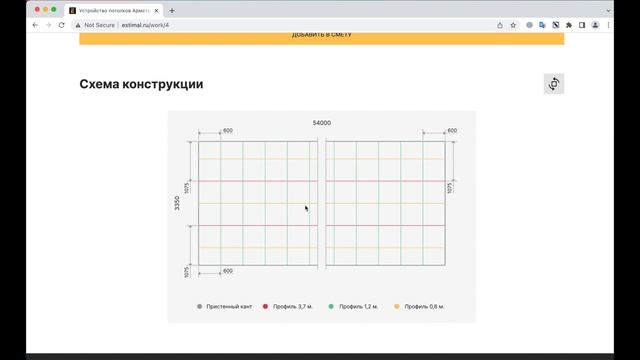Screen dimensions: 640x360
Task: Click the red 3.7 m profile legend dot
Action: click(x=265, y=306)
